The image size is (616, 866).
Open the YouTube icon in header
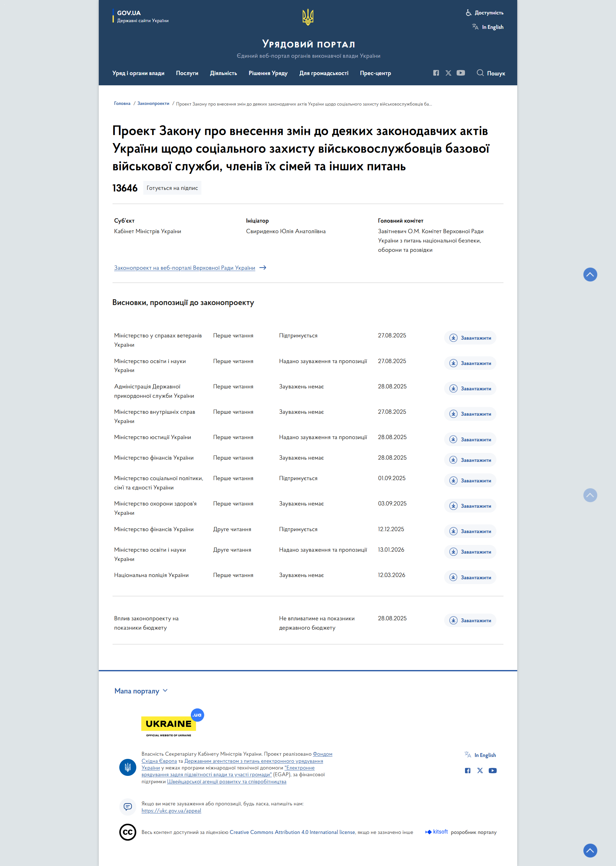[x=460, y=73]
